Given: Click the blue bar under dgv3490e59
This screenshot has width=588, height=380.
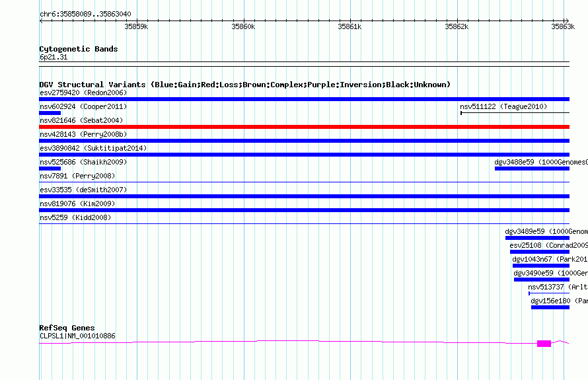Looking at the screenshot, I should click(542, 280).
